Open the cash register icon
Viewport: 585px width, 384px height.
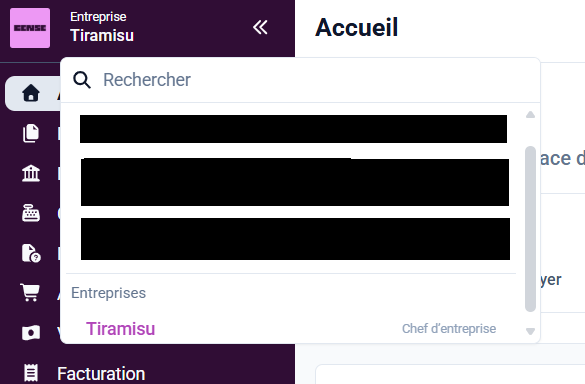click(x=31, y=213)
